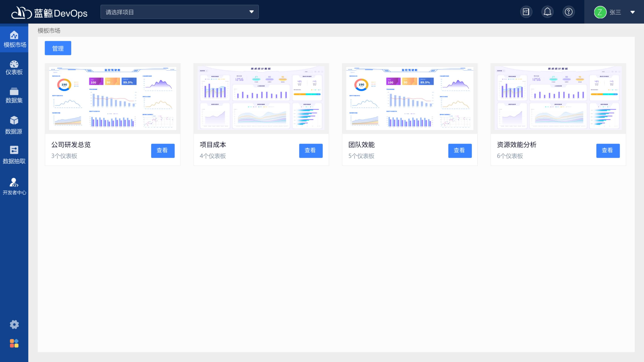
Task: Click the 蓝鲸 DevOps logo
Action: (x=49, y=12)
